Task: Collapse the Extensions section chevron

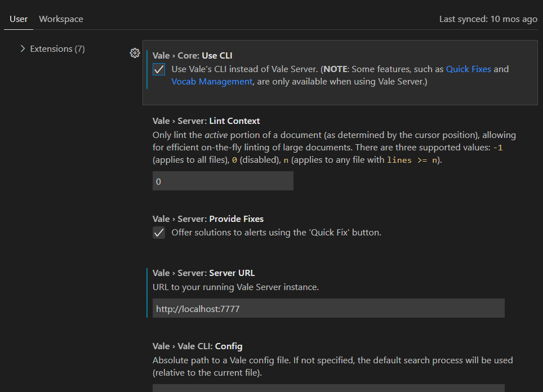Action: pos(22,49)
